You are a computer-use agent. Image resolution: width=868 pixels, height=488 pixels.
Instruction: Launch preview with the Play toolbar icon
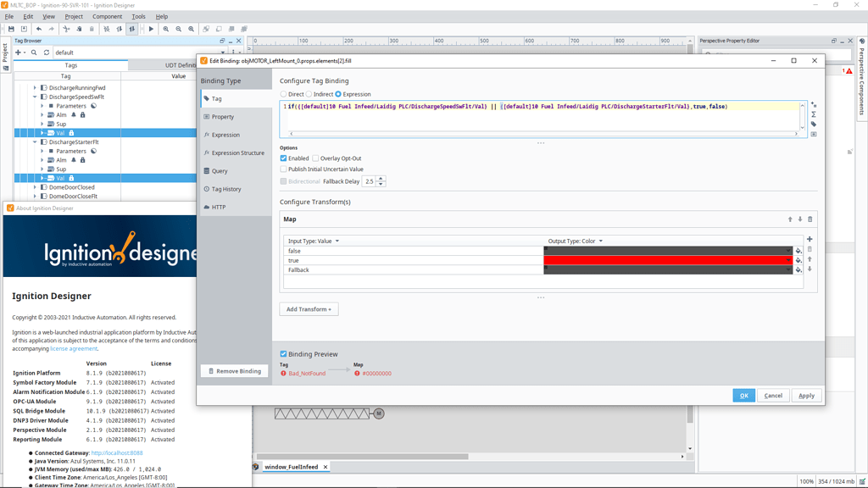tap(151, 28)
